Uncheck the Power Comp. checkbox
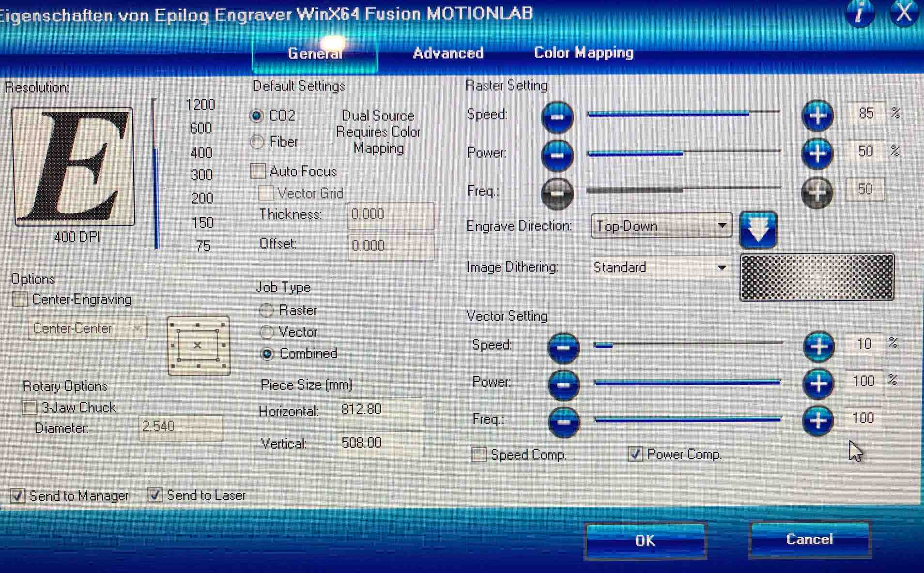The image size is (924, 573). [x=635, y=454]
